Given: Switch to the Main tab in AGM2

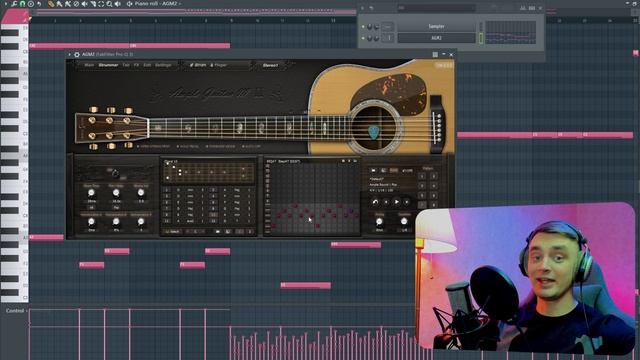Looking at the screenshot, I should click(89, 65).
